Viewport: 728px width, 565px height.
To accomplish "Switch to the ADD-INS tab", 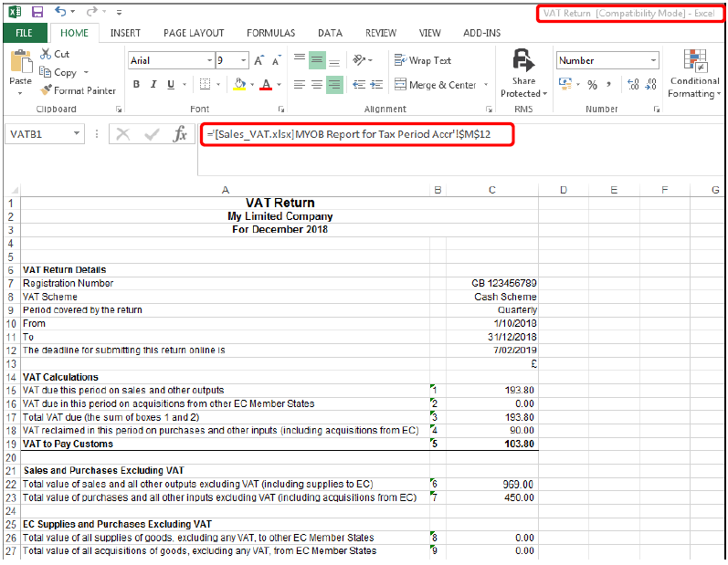I will (482, 33).
